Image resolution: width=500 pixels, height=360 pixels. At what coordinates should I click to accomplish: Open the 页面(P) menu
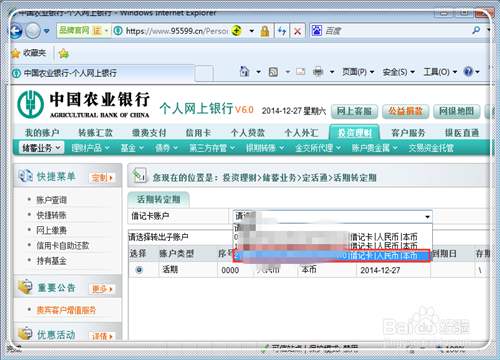358,72
